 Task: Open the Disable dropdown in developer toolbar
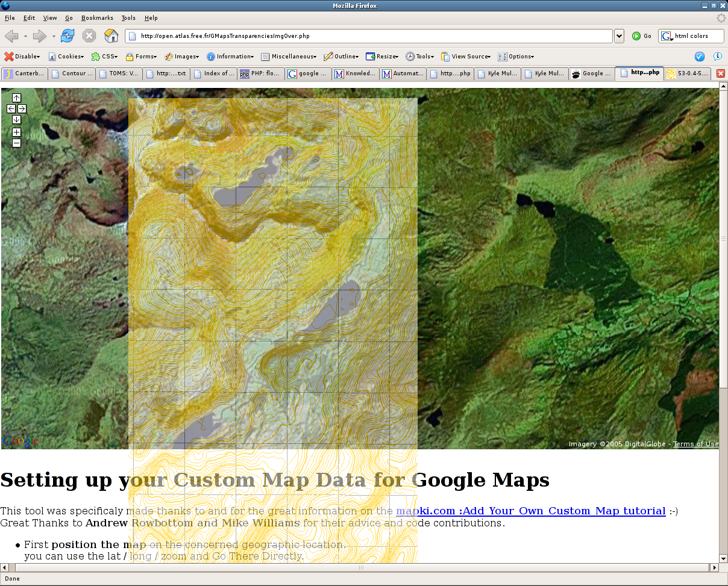tap(22, 57)
